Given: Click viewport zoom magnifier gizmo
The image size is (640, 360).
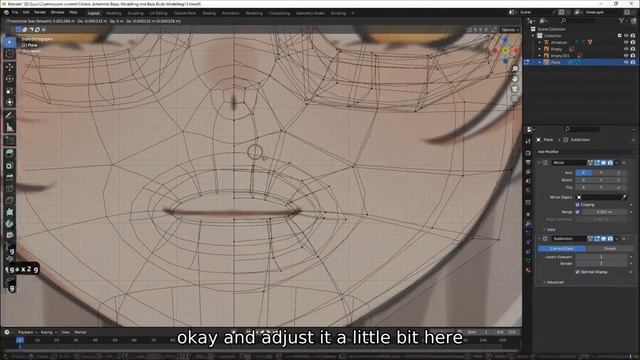Looking at the screenshot, I should pyautogui.click(x=515, y=69).
